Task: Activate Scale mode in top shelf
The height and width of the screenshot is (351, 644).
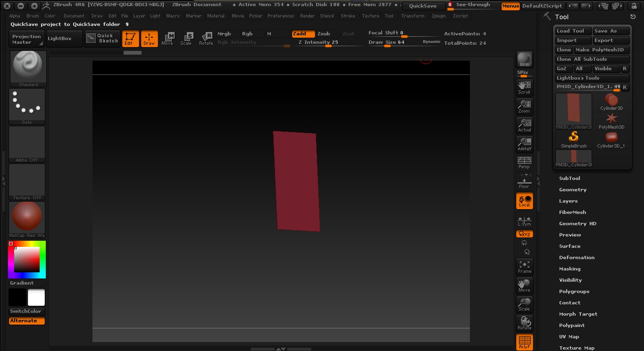Action: pos(186,39)
